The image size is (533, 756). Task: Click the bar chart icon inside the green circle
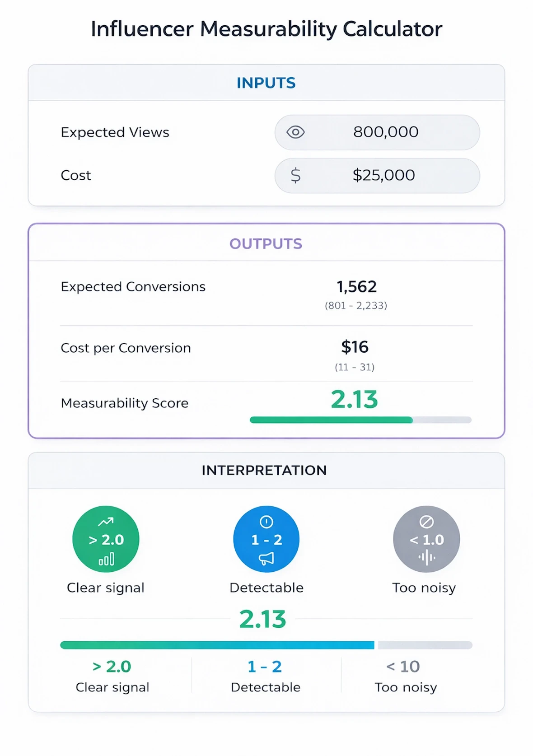click(107, 560)
